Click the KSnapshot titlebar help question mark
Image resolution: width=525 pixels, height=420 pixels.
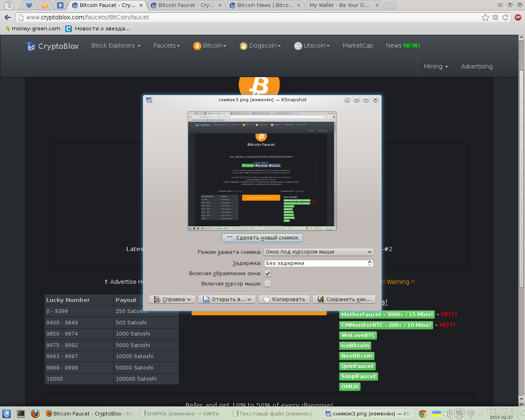pos(347,100)
